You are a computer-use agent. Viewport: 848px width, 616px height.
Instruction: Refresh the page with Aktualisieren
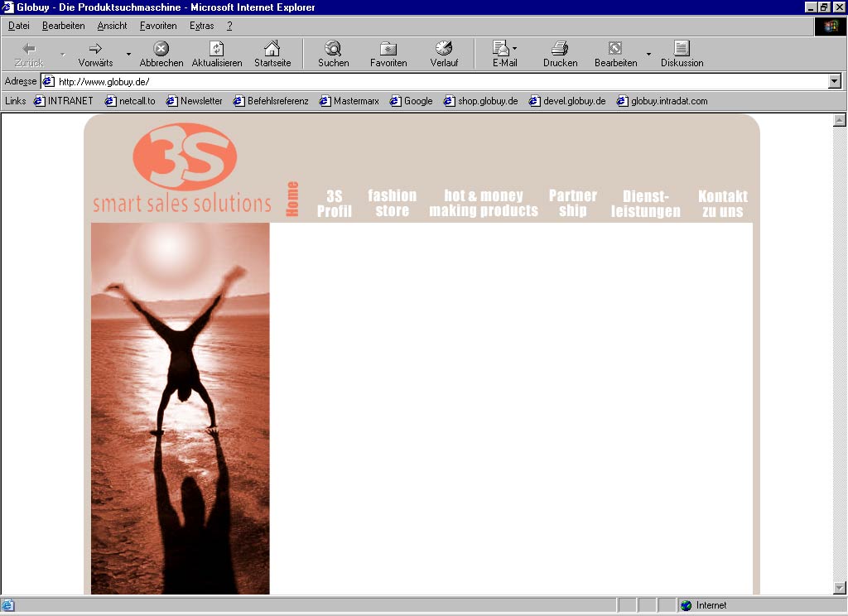(217, 54)
